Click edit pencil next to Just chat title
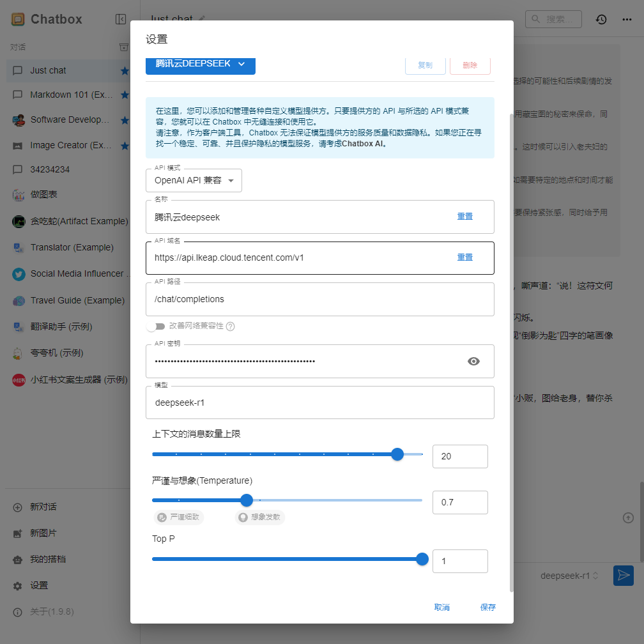The image size is (644, 644). pos(202,19)
